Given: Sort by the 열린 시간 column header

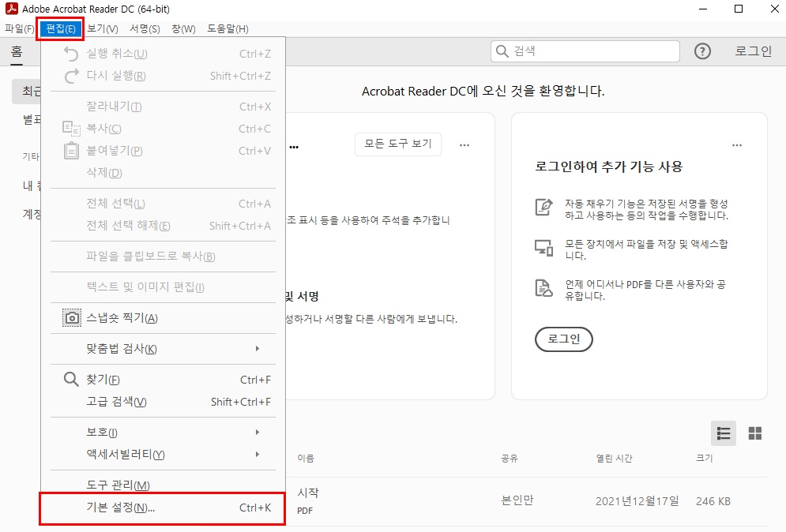Looking at the screenshot, I should click(x=614, y=459).
